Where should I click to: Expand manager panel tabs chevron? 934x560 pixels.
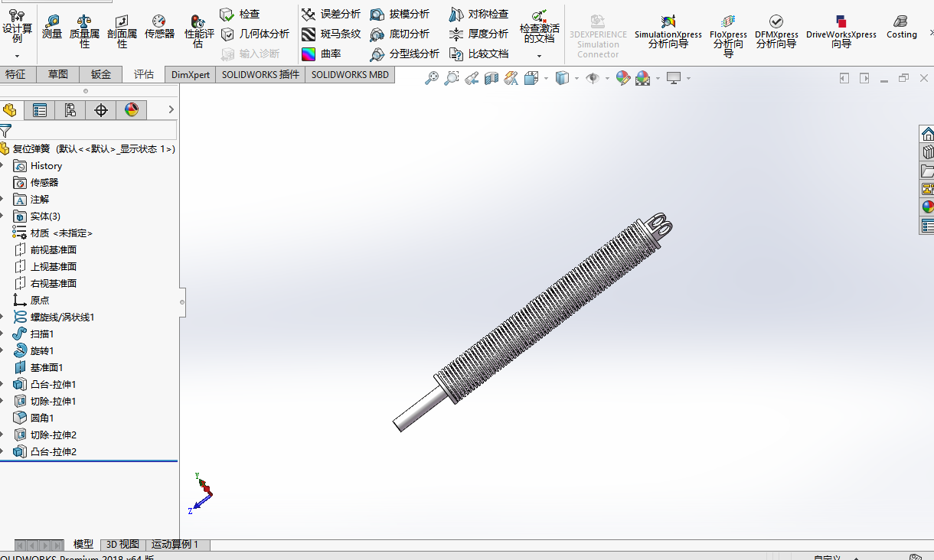coord(171,110)
